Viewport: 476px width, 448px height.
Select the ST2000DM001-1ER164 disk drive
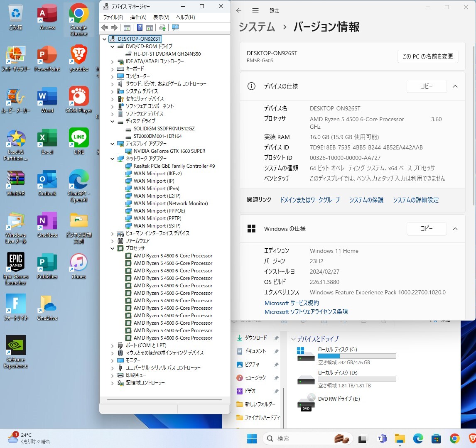[157, 136]
